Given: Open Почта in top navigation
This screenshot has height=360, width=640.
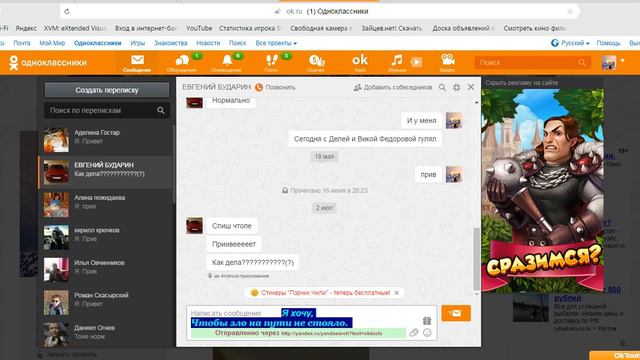Looking at the screenshot, I should coord(22,43).
